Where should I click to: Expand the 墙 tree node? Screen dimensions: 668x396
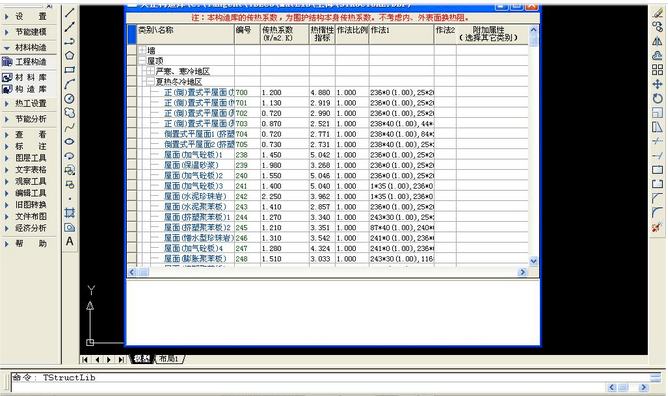142,50
